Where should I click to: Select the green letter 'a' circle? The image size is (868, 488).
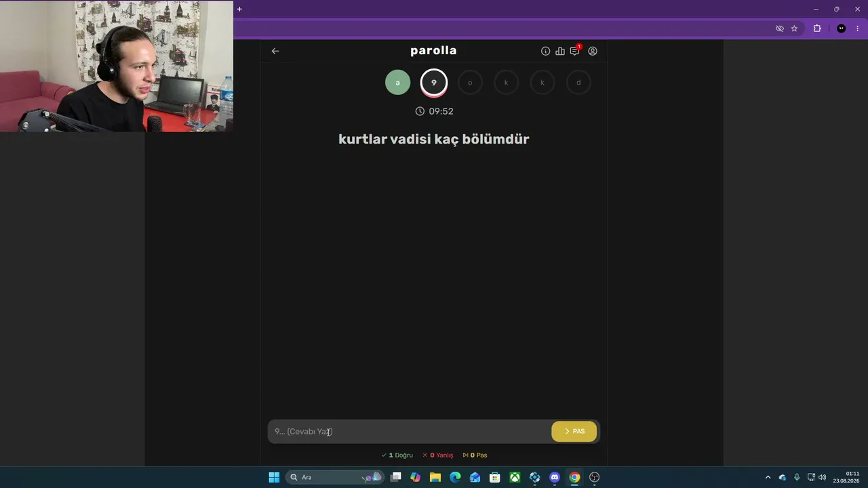click(x=398, y=83)
